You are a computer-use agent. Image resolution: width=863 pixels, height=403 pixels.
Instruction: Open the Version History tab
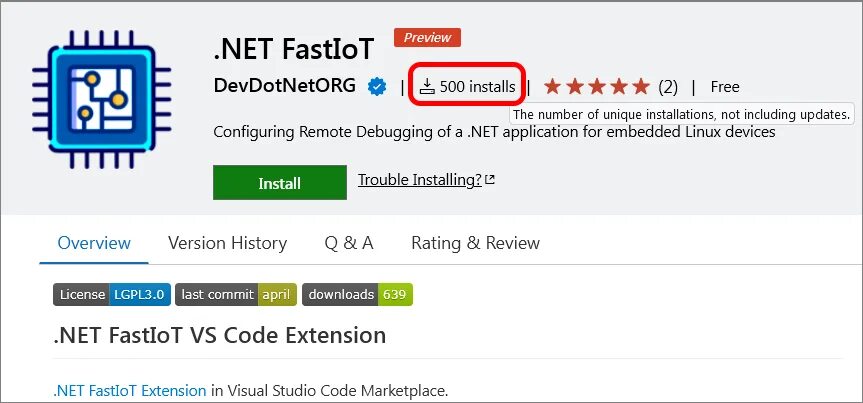(x=227, y=243)
